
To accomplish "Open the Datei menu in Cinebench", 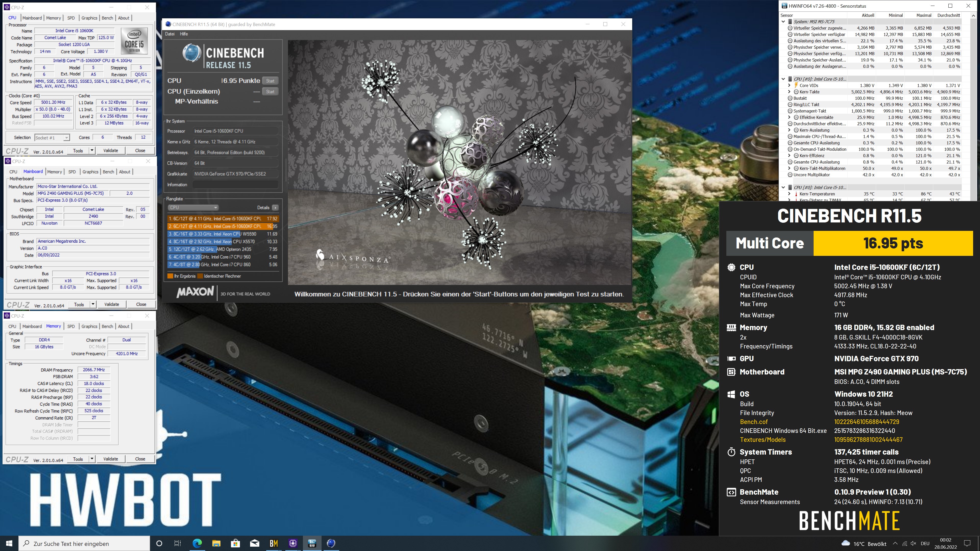I will [x=170, y=34].
